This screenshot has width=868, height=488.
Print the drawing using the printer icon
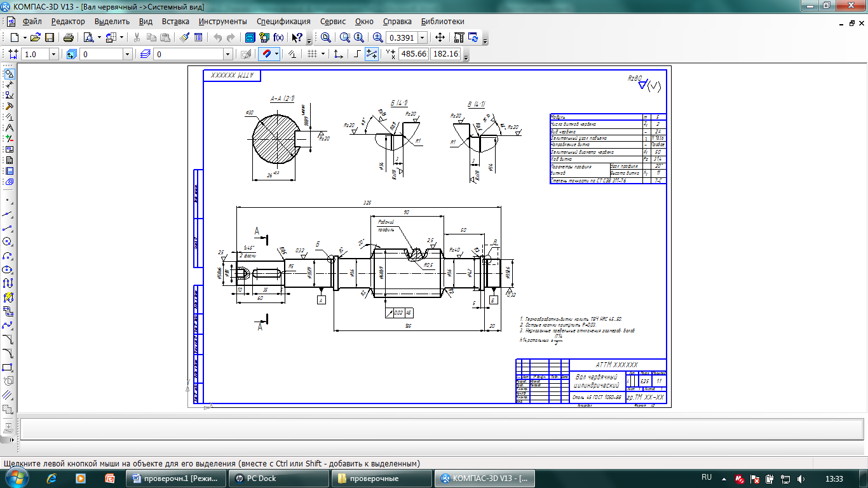click(69, 37)
